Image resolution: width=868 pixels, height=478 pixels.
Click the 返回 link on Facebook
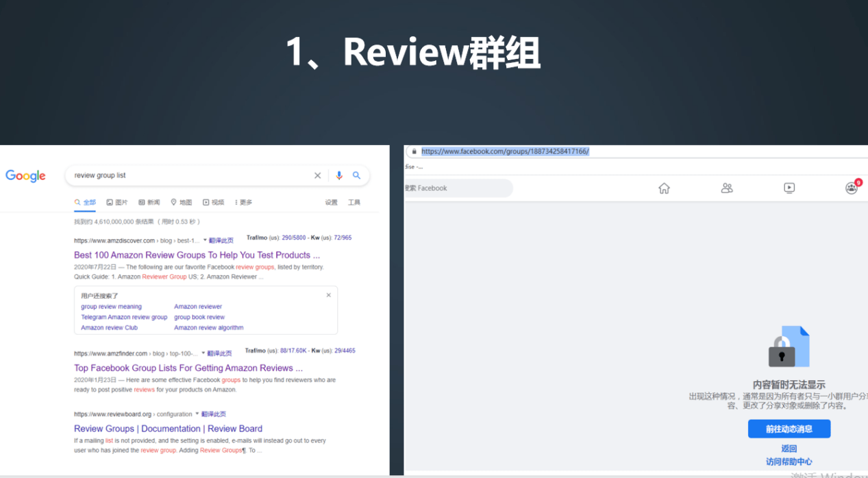coord(789,449)
